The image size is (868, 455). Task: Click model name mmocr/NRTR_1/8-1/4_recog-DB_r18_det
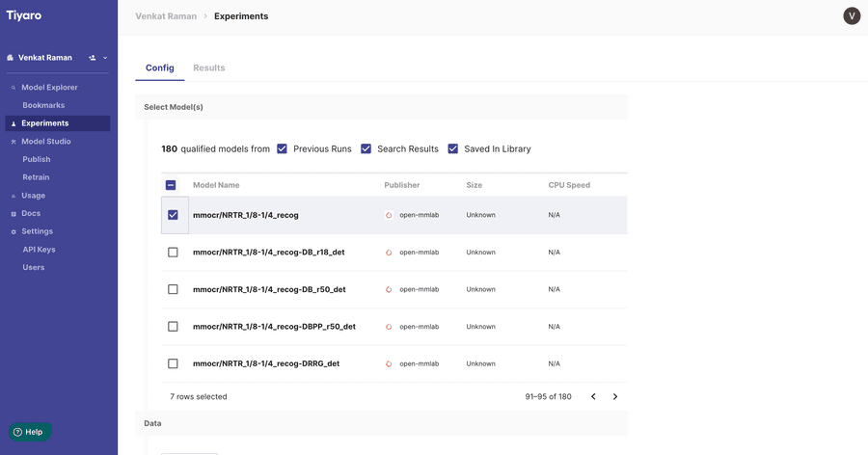click(x=268, y=253)
